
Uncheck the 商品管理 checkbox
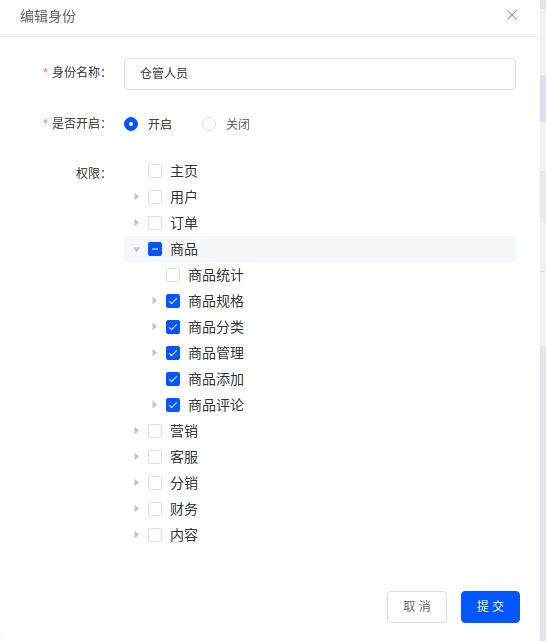tap(173, 353)
